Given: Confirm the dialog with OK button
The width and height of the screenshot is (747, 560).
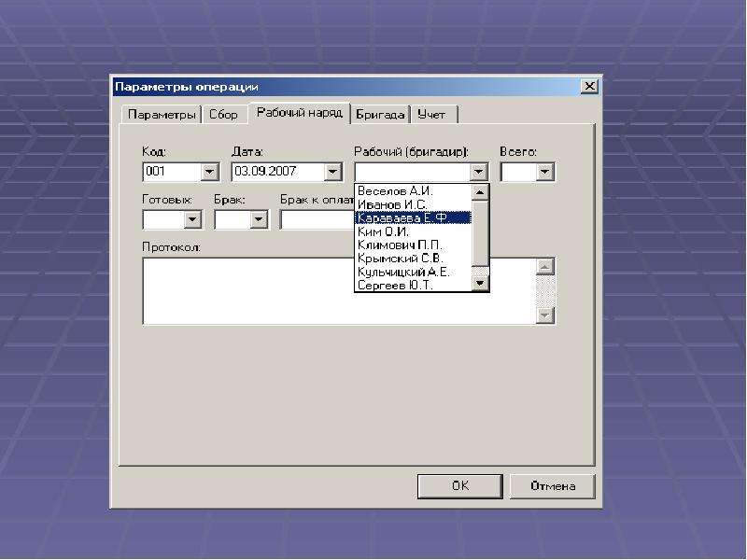Looking at the screenshot, I should coord(460,486).
